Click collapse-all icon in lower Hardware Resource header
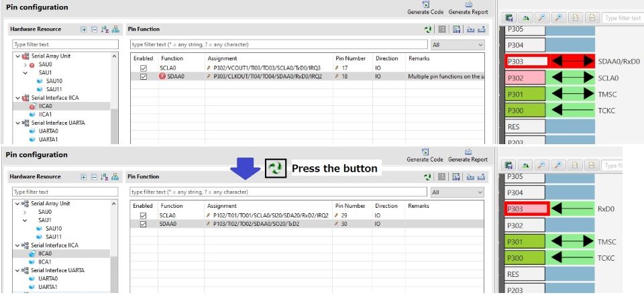This screenshot has width=644, height=295. pyautogui.click(x=94, y=177)
